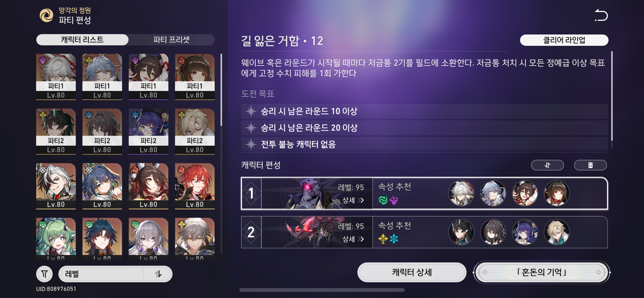Clear the party lineup with the trash icon
Viewport: 644px width, 298px height.
pos(590,165)
